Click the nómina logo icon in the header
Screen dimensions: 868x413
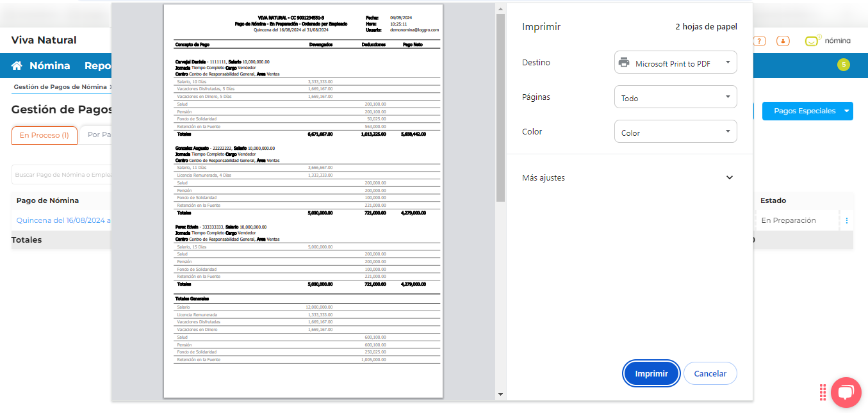[x=813, y=40]
